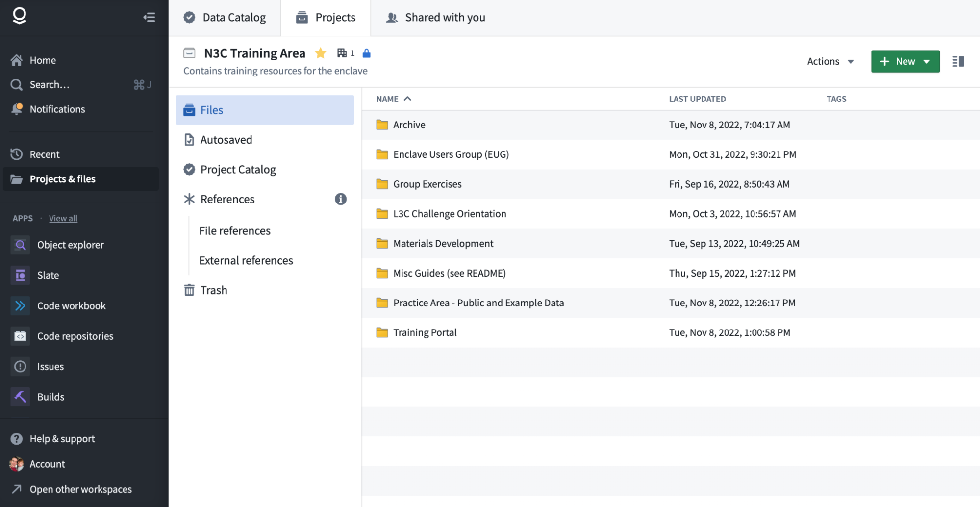This screenshot has width=980, height=507.
Task: Click the View all apps link
Action: click(x=63, y=218)
